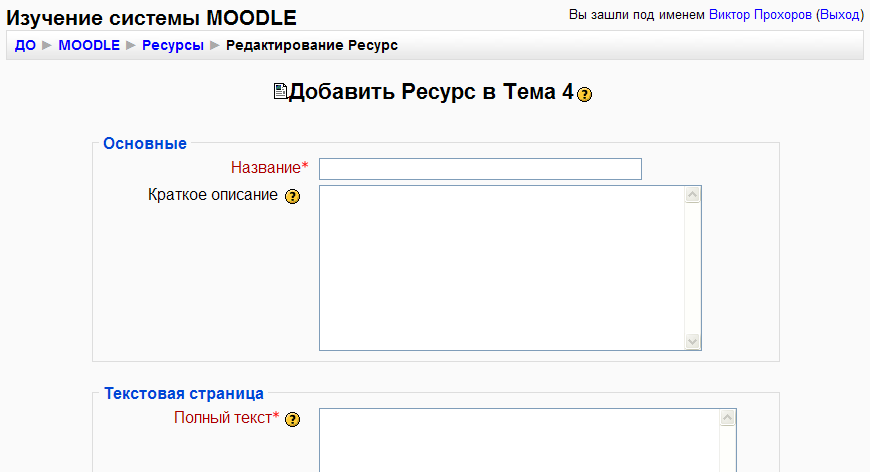Click the Полный текст* label
The image size is (870, 472).
[x=226, y=418]
